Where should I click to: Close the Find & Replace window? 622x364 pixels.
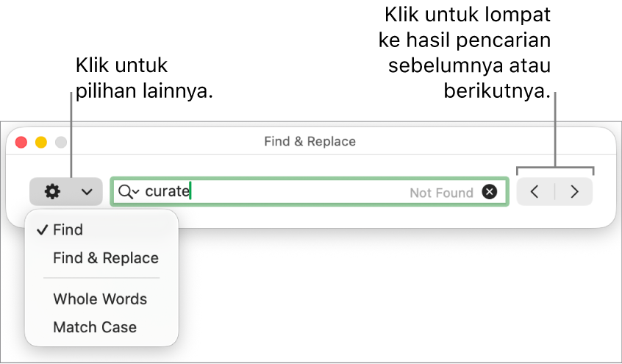(x=21, y=142)
